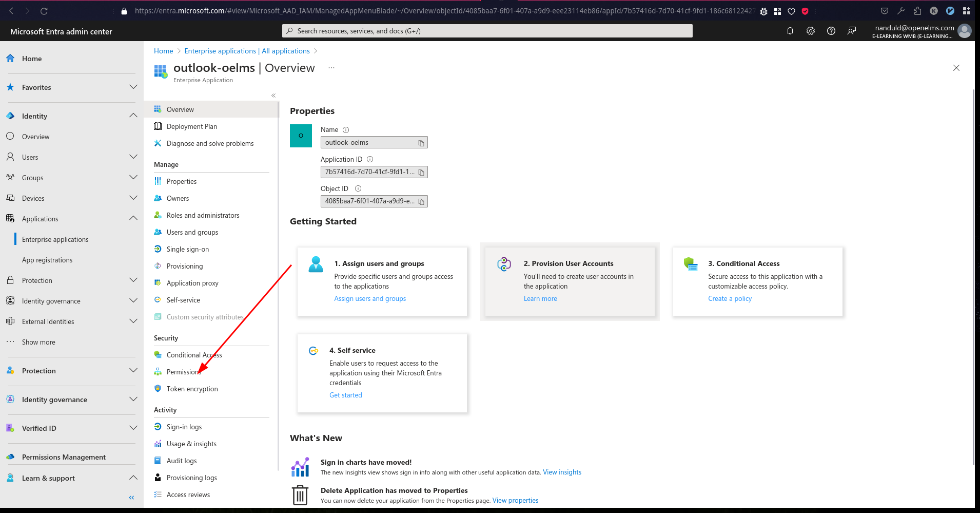
Task: Click info icon beside Object ID
Action: coord(358,188)
